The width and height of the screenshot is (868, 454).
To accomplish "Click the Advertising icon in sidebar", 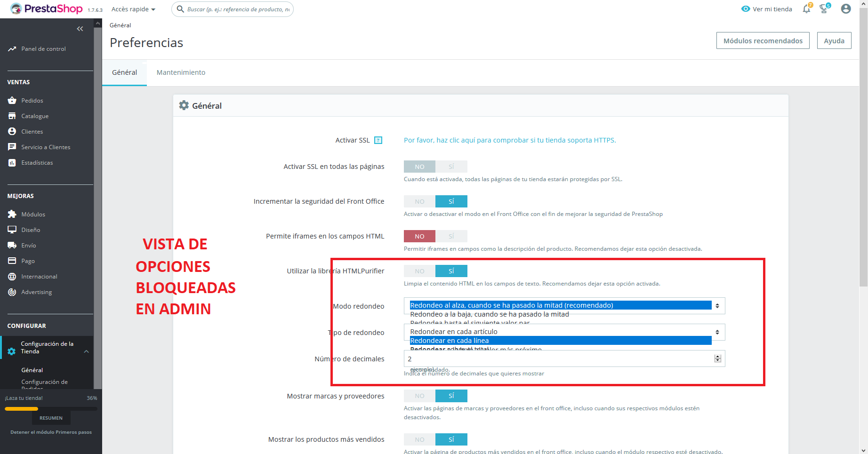I will (x=12, y=292).
